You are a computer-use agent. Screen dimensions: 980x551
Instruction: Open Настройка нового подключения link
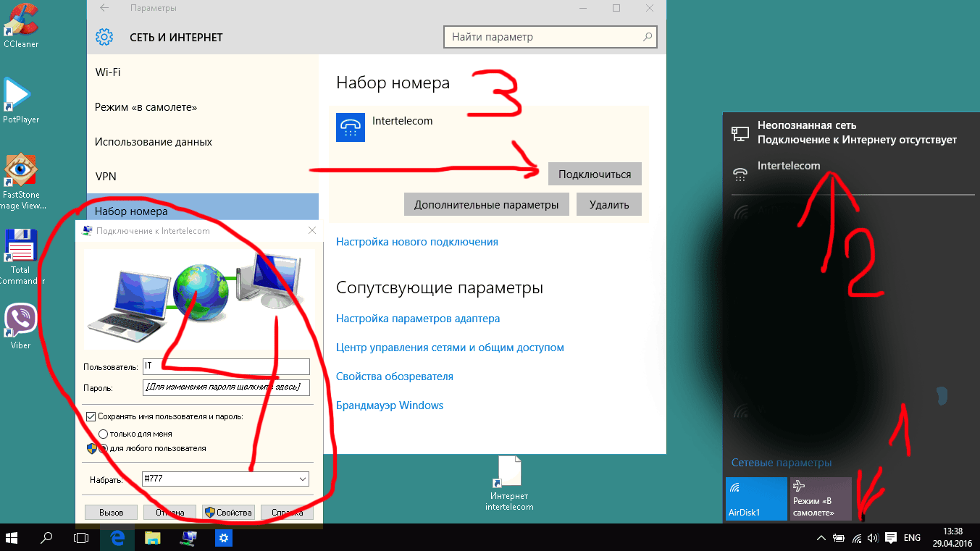[x=417, y=242]
